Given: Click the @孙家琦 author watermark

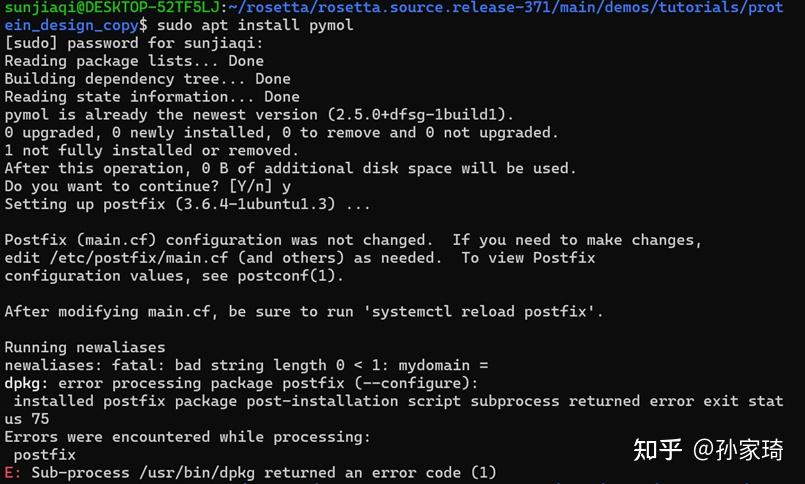Looking at the screenshot, I should 738,450.
